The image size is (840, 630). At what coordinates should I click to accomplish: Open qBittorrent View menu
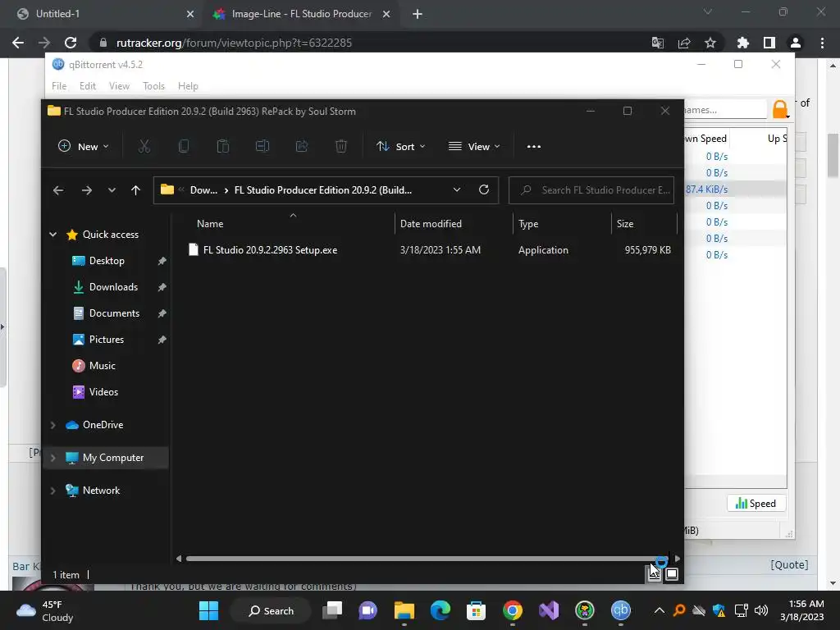point(119,85)
